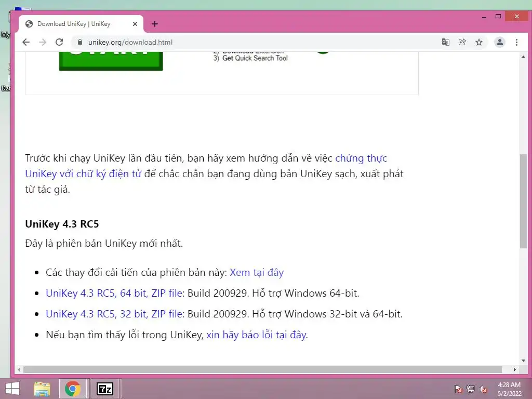This screenshot has width=532, height=399.
Task: Click the network tray icon
Action: (x=471, y=389)
